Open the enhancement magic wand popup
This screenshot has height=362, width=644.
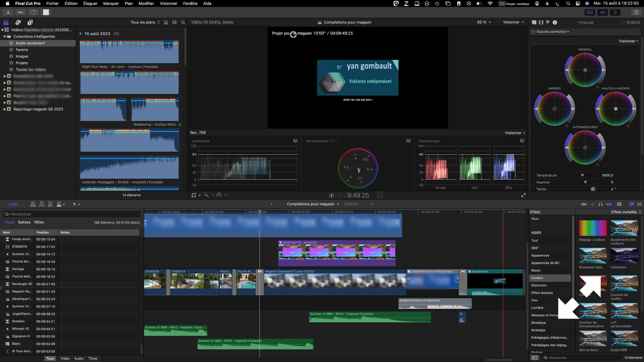[208, 195]
